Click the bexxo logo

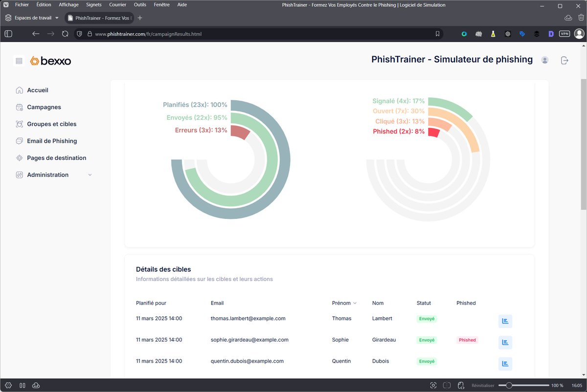click(x=50, y=61)
